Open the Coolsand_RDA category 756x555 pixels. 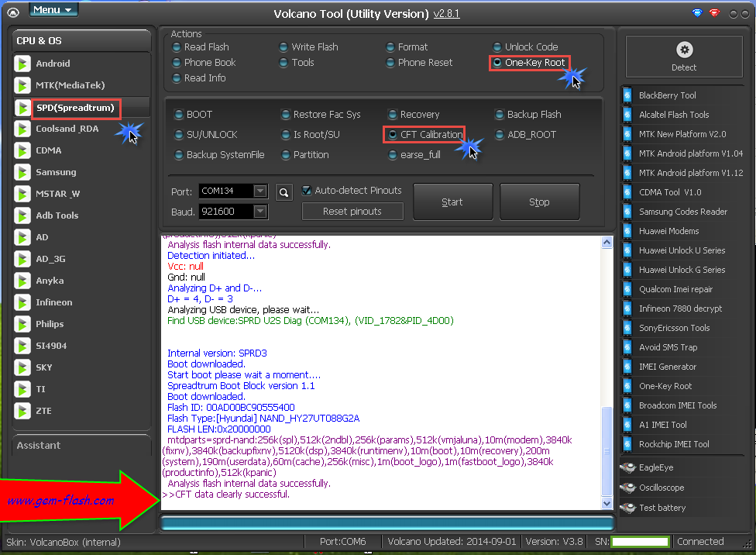click(x=67, y=129)
